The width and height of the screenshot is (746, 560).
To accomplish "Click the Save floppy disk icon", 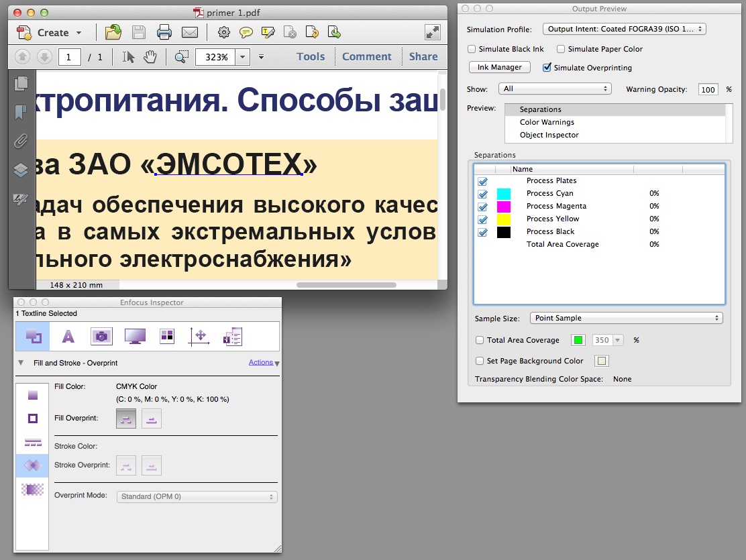I will pos(138,32).
